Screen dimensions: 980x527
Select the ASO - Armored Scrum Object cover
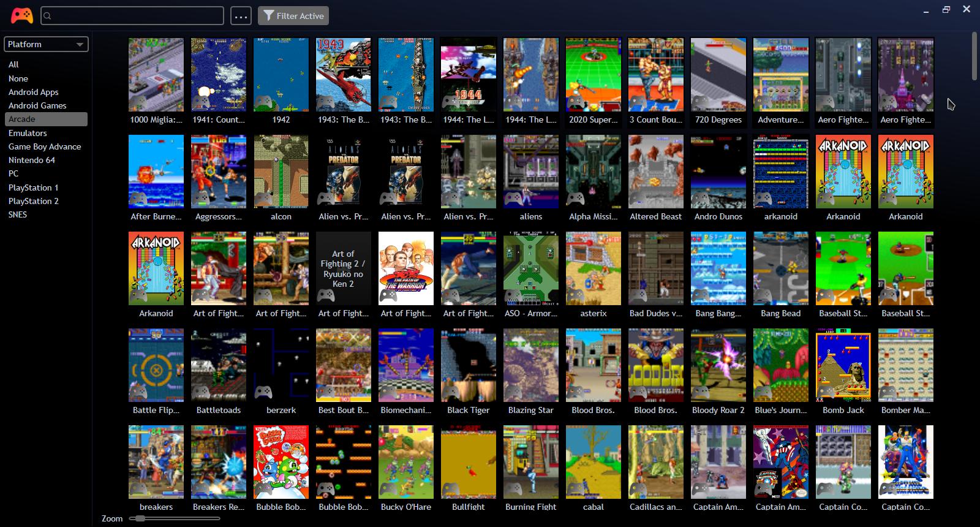pos(531,268)
